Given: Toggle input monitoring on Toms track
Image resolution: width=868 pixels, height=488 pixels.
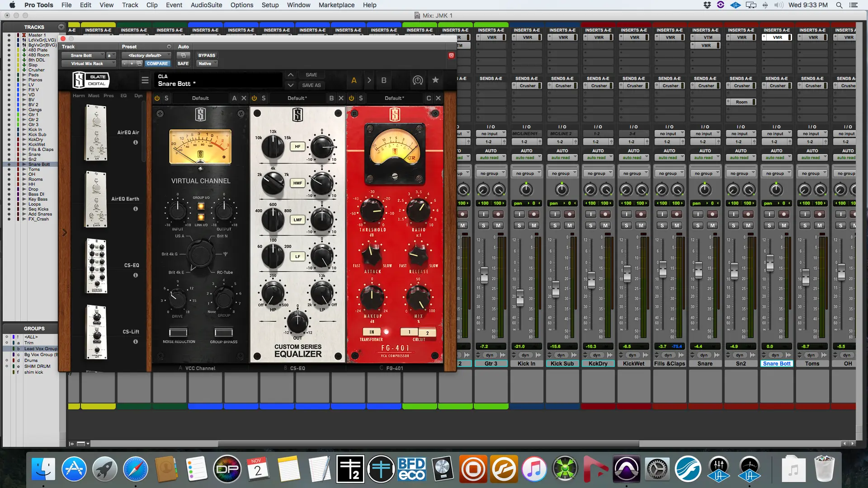Looking at the screenshot, I should (805, 214).
